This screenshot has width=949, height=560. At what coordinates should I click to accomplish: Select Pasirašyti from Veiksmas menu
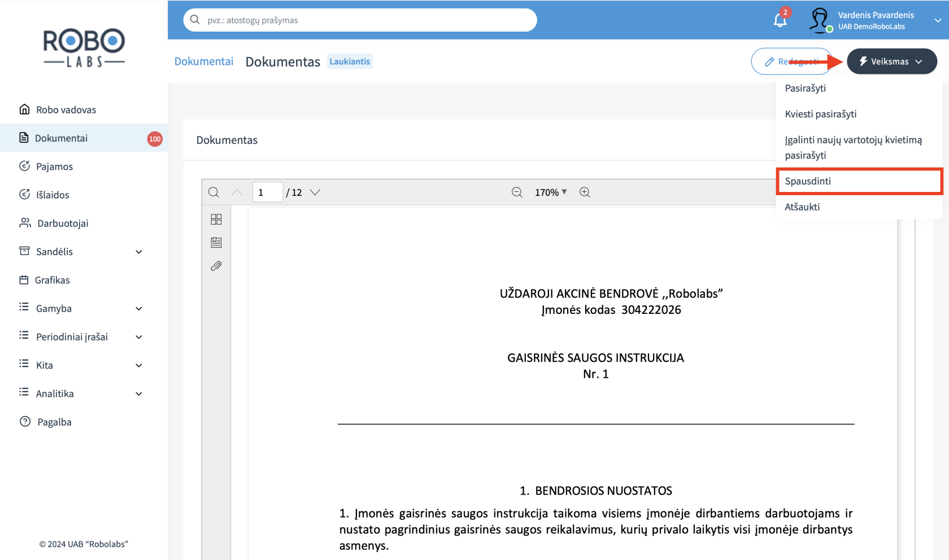point(859,88)
